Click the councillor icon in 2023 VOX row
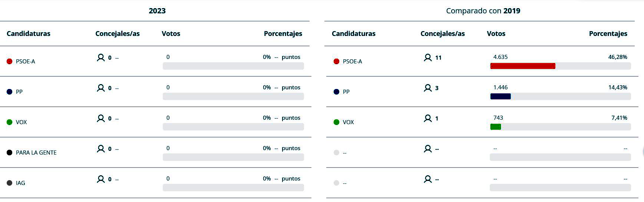The width and height of the screenshot is (644, 202). 100,118
